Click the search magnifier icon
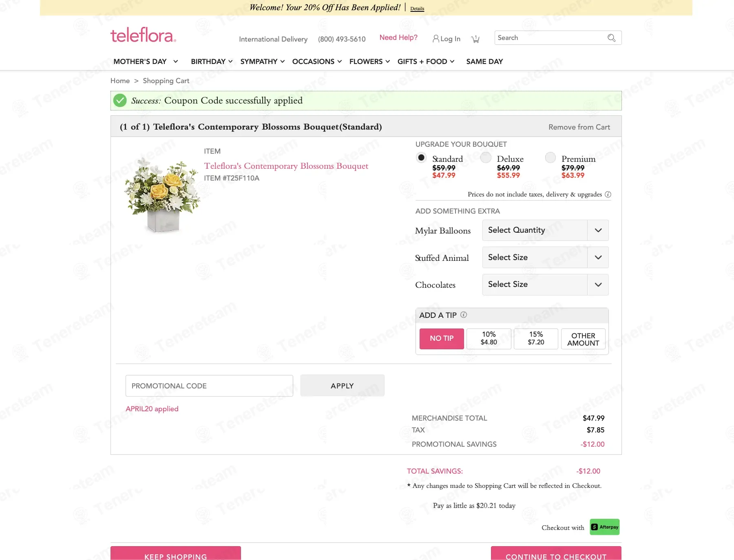 611,38
